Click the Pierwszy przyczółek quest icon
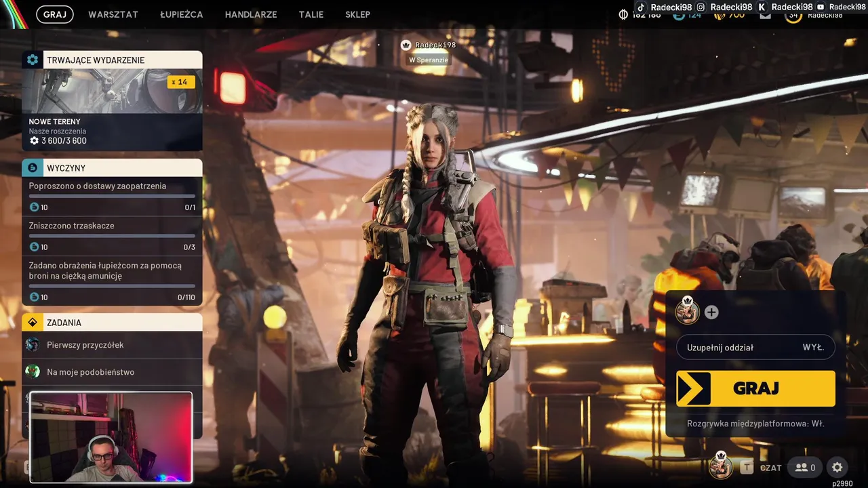This screenshot has height=488, width=868. (x=33, y=344)
